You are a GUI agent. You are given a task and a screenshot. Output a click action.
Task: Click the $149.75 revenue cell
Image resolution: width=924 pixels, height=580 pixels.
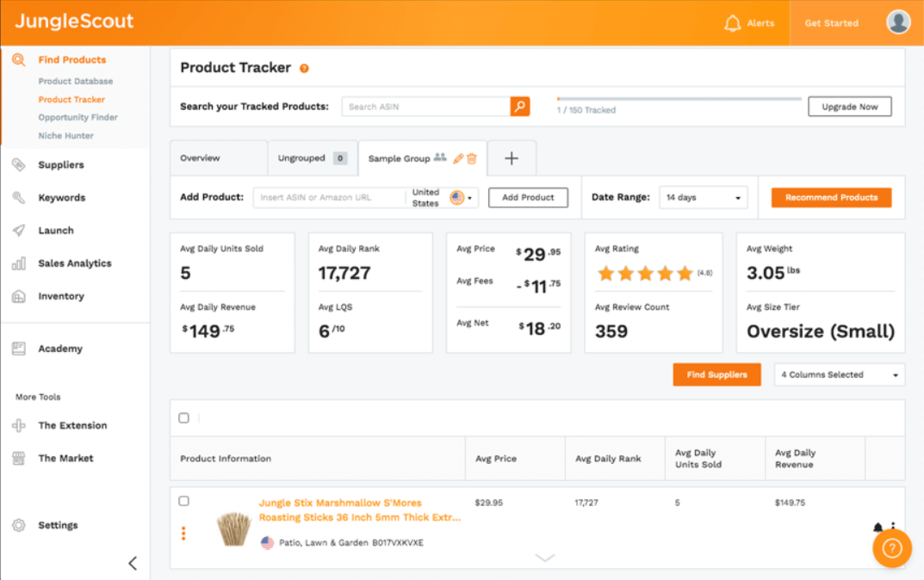pos(790,503)
